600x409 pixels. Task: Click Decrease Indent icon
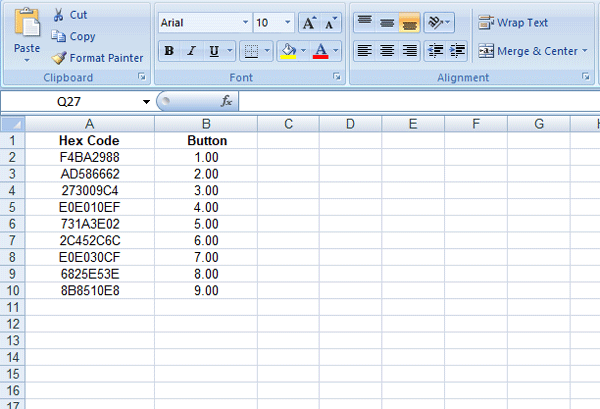click(x=435, y=51)
